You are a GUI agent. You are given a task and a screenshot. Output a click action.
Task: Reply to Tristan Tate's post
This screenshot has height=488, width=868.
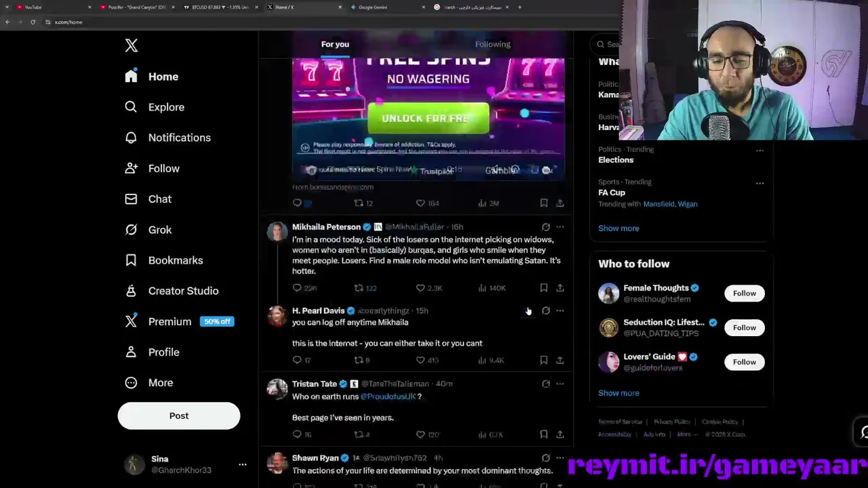pos(301,434)
